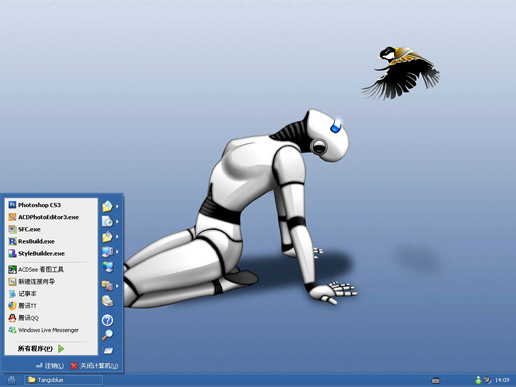Screen dimensions: 516x387
Task: Click the log off button
Action: click(50, 366)
